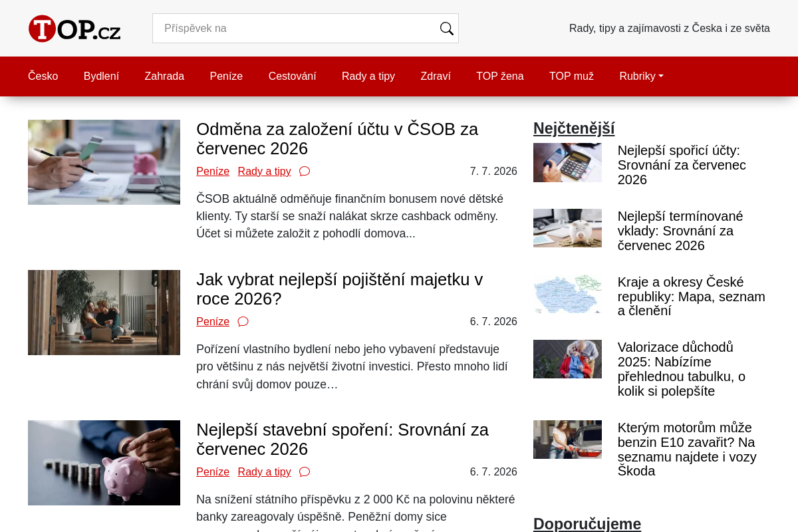Click the TOP.cz logo
Screen dimensions: 798x532
[74, 29]
